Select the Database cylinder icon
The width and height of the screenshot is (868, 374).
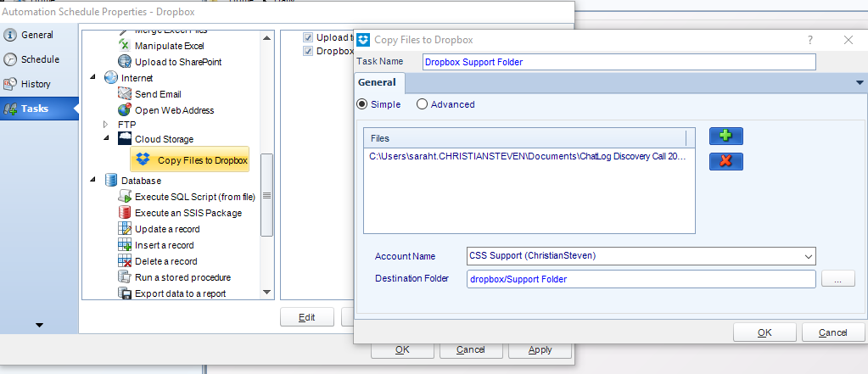(x=110, y=181)
